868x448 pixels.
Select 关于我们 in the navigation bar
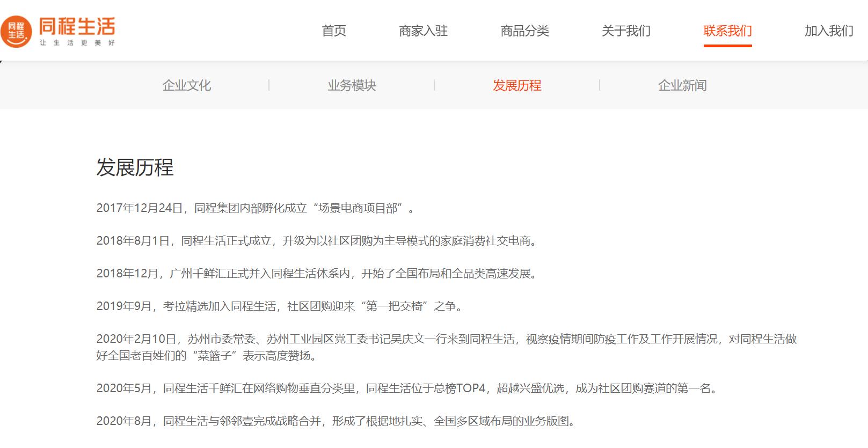click(626, 31)
